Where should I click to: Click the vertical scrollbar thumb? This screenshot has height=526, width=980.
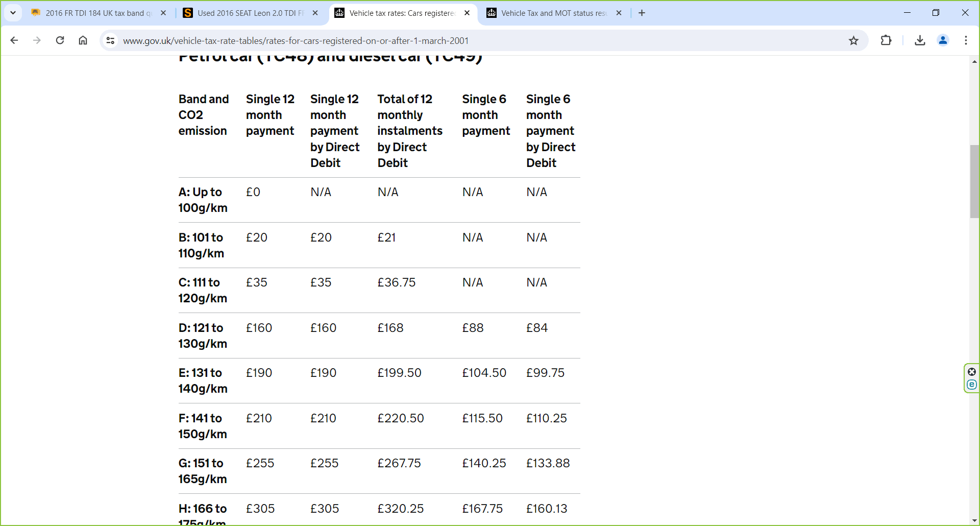pos(974,181)
